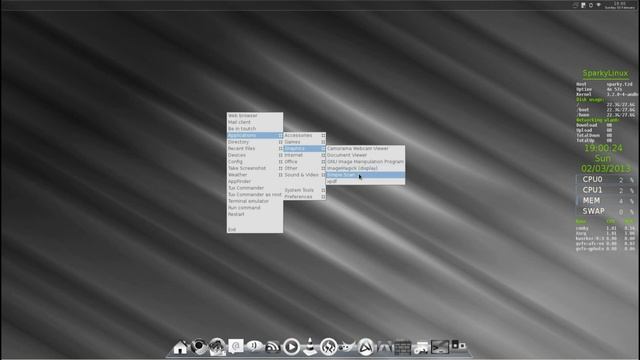This screenshot has width=640, height=360.
Task: Click the CPU1 usage bar
Action: tap(606, 190)
